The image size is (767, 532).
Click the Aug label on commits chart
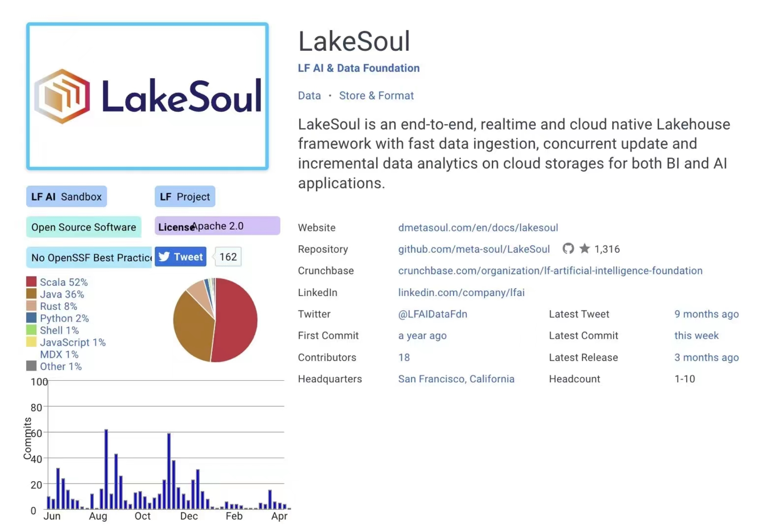[x=98, y=516]
